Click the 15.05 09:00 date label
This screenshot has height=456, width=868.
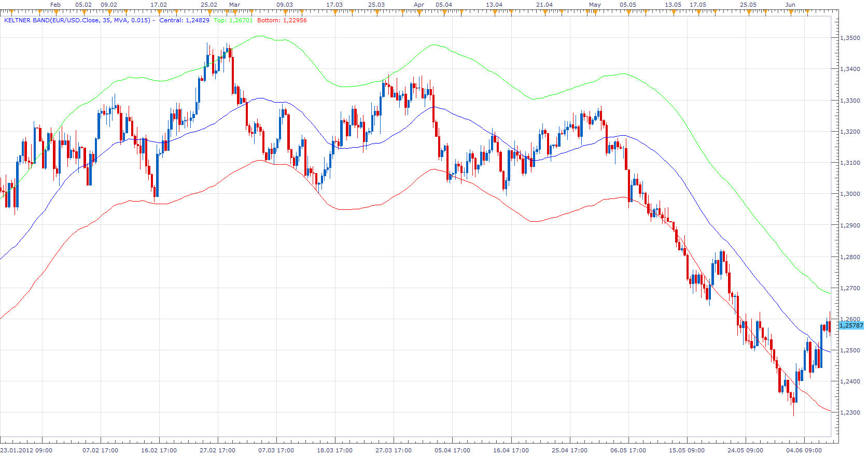click(x=687, y=450)
